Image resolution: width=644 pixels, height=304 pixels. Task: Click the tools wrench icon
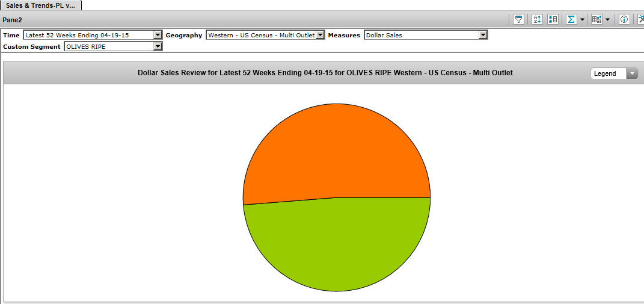[x=640, y=19]
